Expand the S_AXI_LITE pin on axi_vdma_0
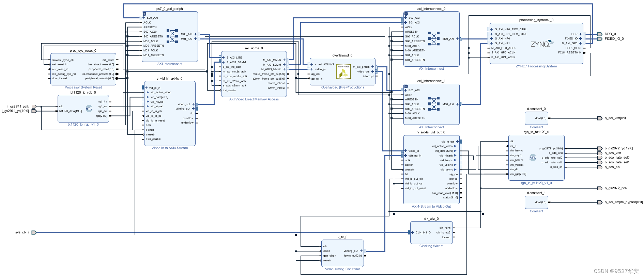644x277 pixels. [223, 58]
